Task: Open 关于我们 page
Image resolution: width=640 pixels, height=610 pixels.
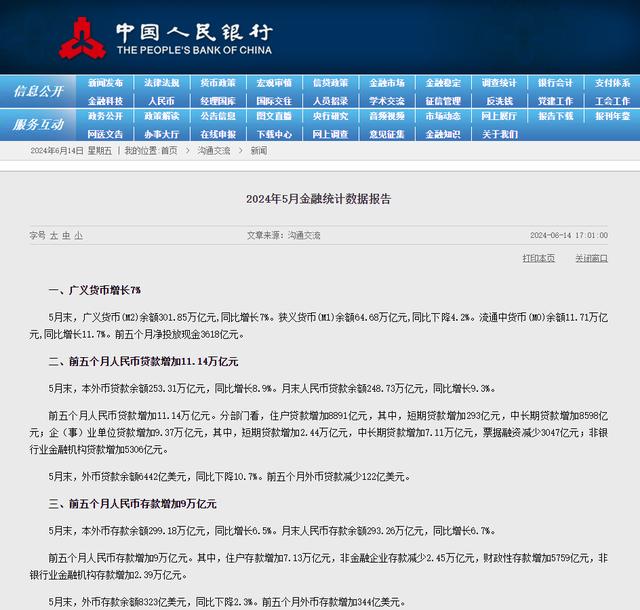Action: tap(499, 134)
